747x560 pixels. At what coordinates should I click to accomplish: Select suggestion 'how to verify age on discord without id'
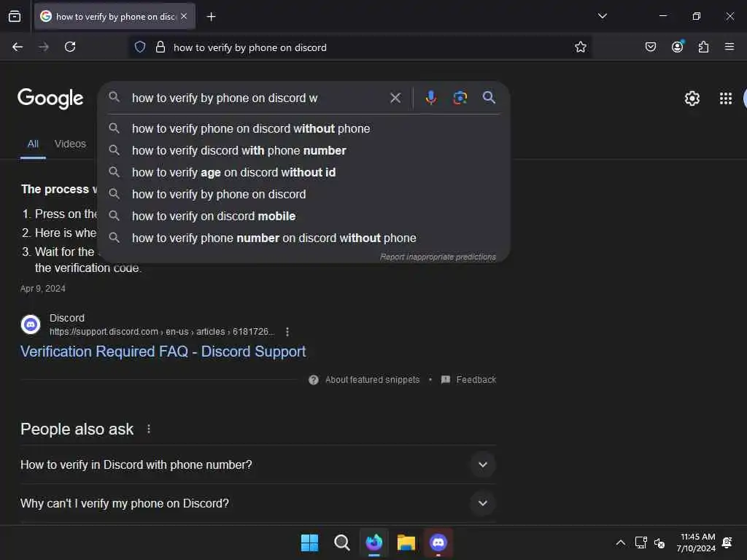coord(303,172)
